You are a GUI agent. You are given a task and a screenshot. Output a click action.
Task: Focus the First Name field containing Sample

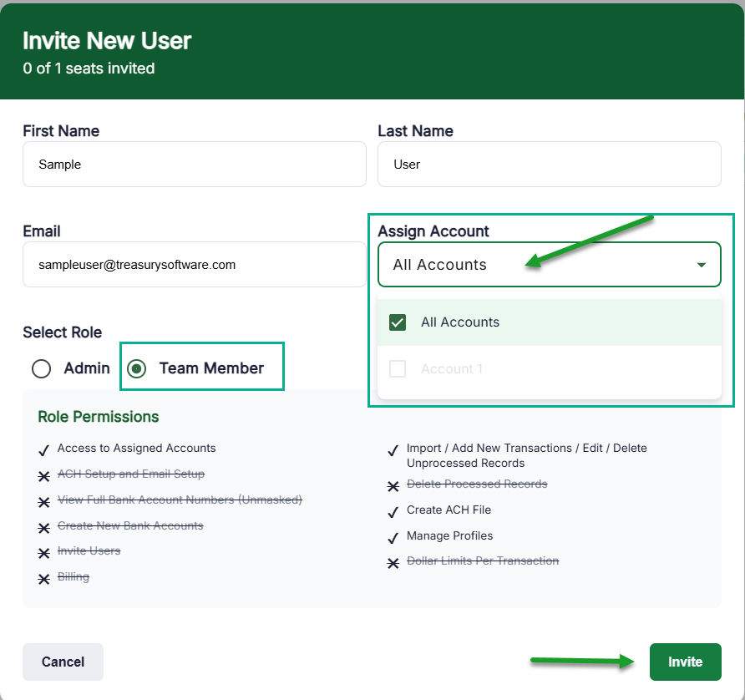pos(194,165)
